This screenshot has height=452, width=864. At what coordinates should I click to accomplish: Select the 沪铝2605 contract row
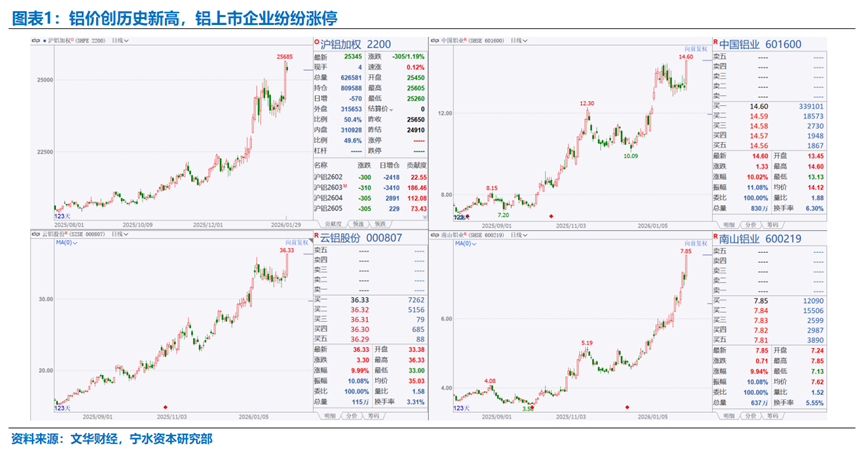click(x=370, y=209)
